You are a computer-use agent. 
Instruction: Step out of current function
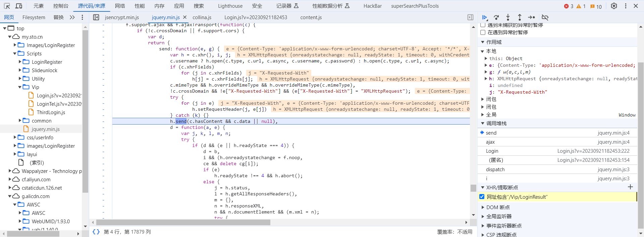tap(520, 17)
